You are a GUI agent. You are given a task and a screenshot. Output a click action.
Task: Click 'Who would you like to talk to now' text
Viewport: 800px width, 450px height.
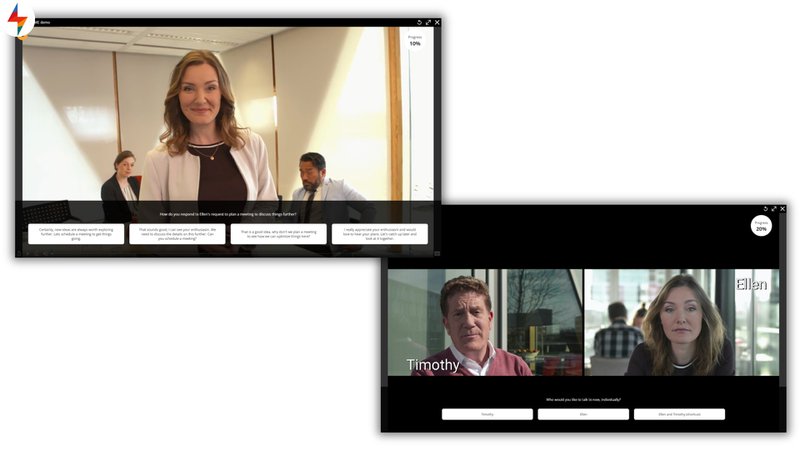583,399
